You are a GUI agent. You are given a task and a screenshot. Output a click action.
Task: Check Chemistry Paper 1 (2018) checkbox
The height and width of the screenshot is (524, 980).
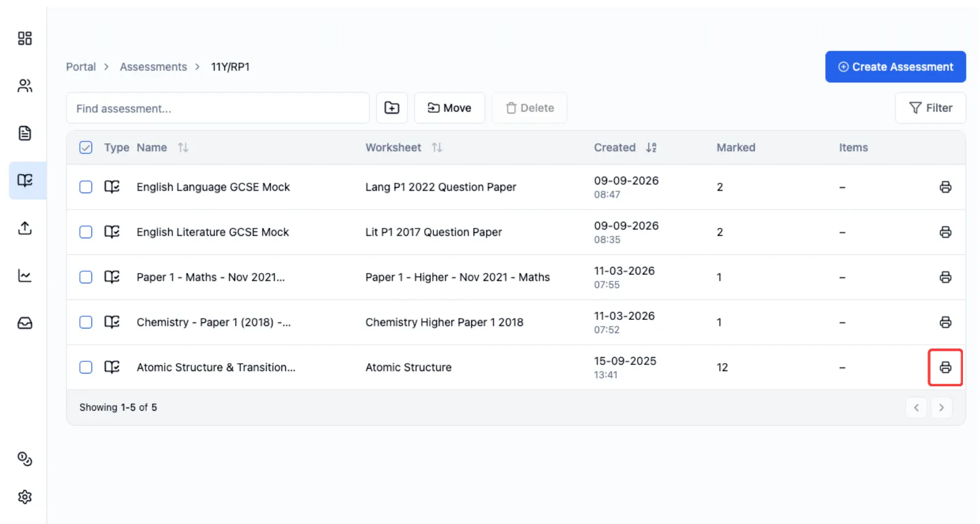(x=86, y=322)
